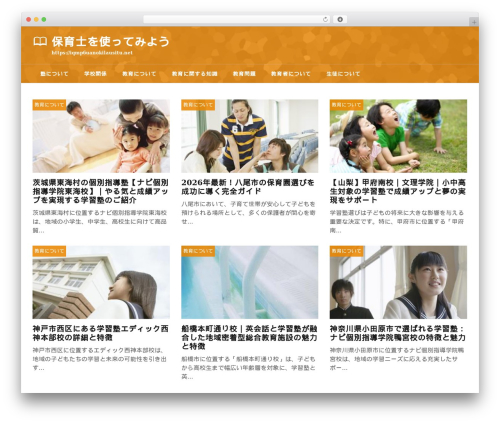Image resolution: width=500 pixels, height=423 pixels.
Task: Open the children on grass thumbnail
Action: point(398,136)
